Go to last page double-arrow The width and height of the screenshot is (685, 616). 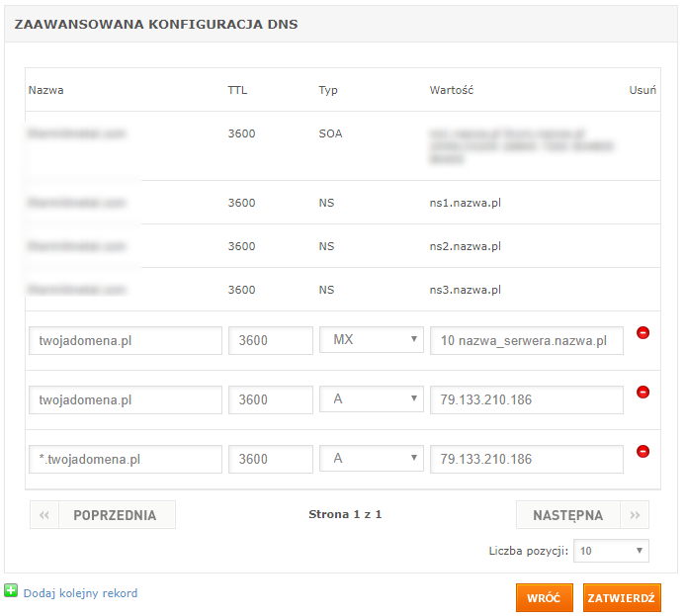coord(635,515)
